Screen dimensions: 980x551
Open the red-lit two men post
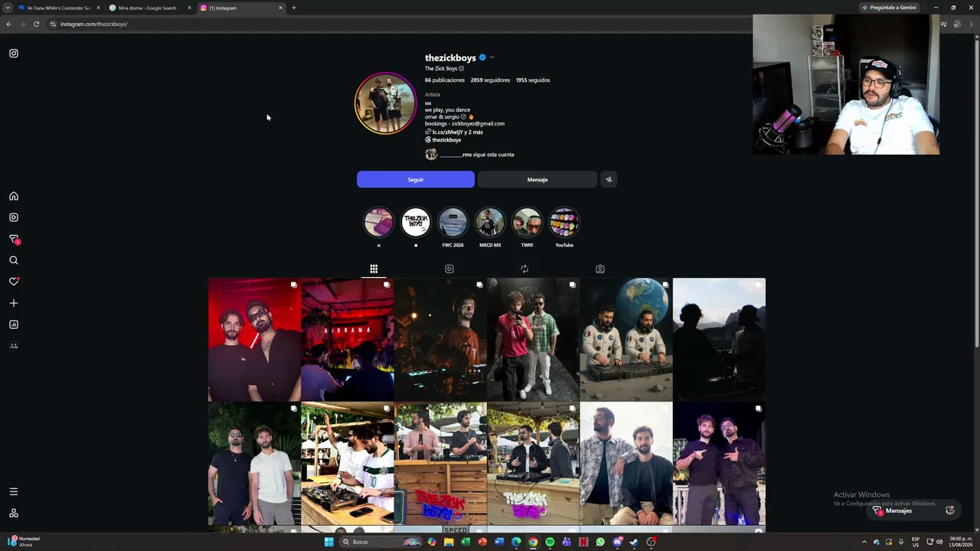254,340
